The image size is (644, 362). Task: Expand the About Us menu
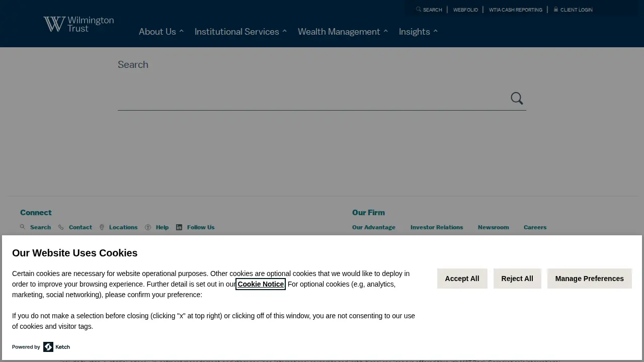(x=161, y=32)
